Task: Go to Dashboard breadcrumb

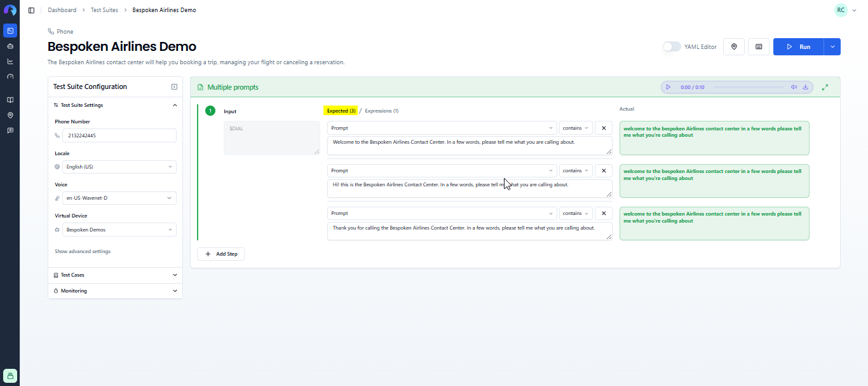Action: tap(62, 10)
